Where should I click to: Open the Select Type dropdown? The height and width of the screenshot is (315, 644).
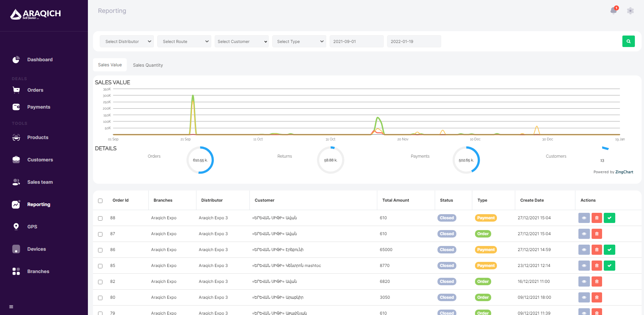[x=299, y=42]
